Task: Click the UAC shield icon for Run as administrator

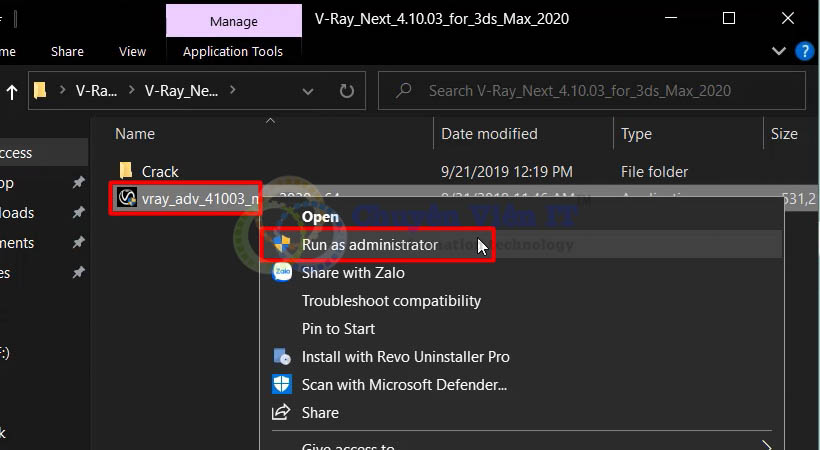Action: pyautogui.click(x=282, y=244)
